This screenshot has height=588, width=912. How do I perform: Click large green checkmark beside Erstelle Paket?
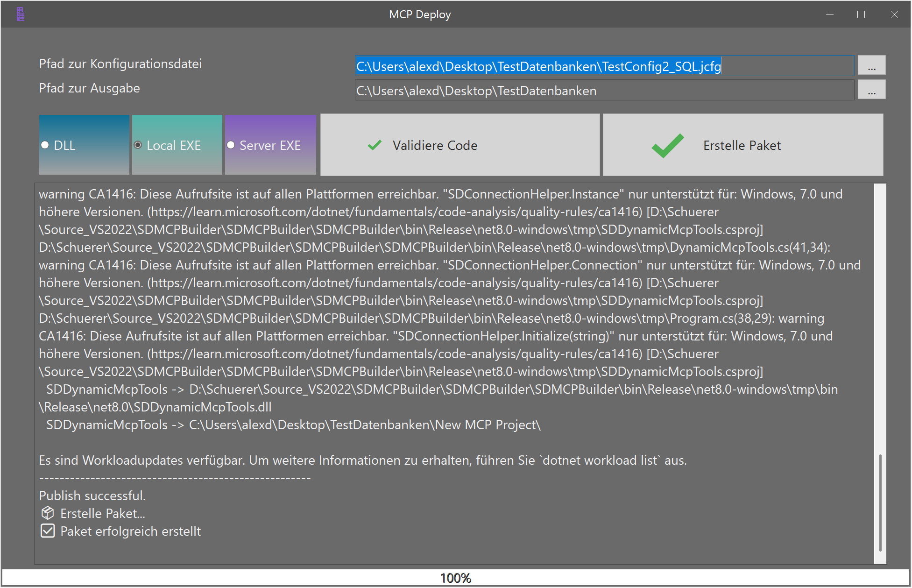[x=668, y=145]
